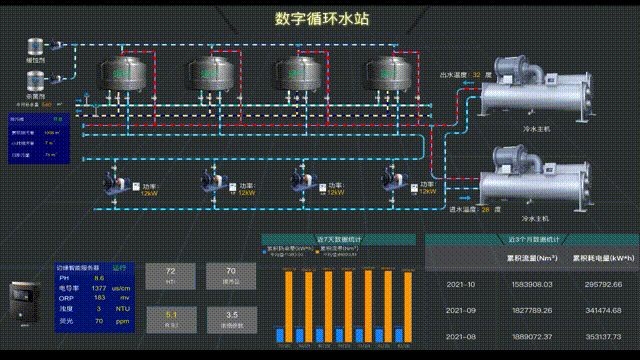Click the power consumption value 341474.68
This screenshot has width=640, height=360.
tap(603, 310)
